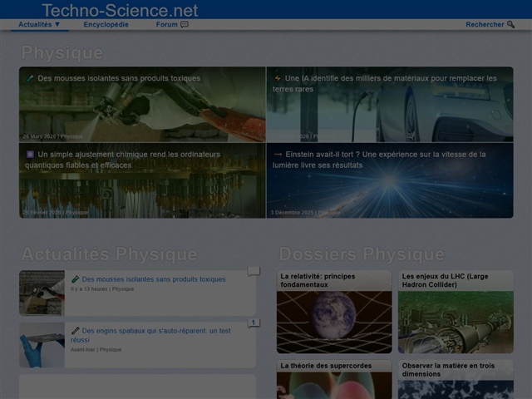Viewport: 532px width, 399px height.
Task: Open banner article about mousses isolantes
Action: pyautogui.click(x=142, y=104)
